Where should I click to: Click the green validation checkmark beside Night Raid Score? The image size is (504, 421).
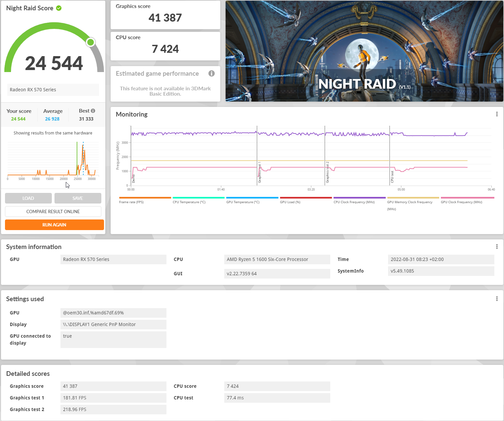pos(59,8)
